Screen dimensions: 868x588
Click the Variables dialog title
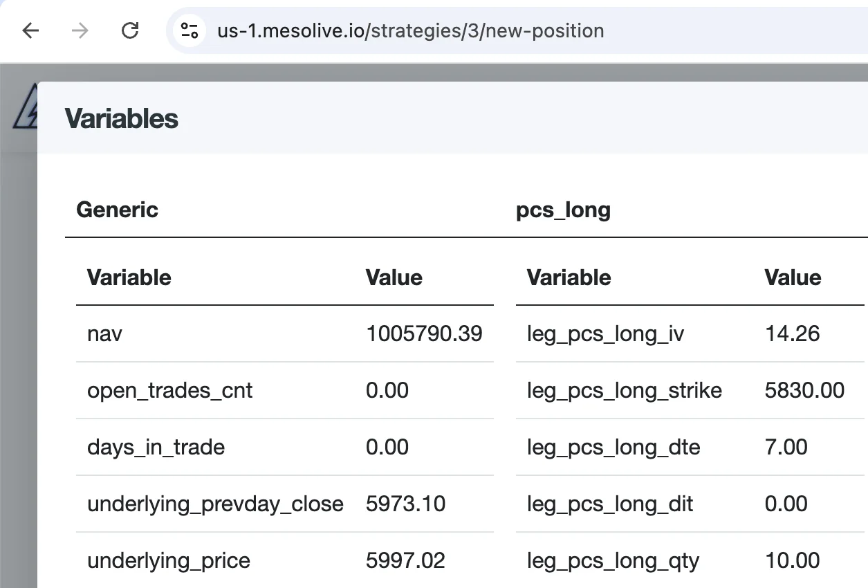tap(121, 118)
